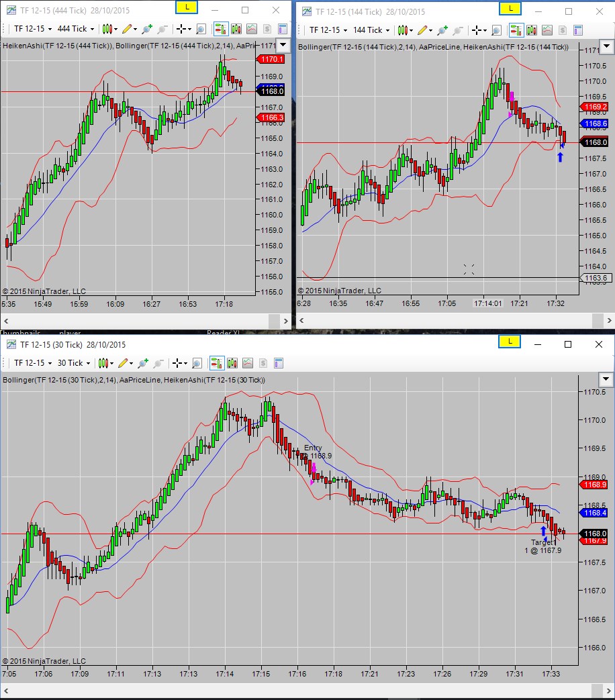
Task: Click zoom out icon in 30 Tick window
Action: (158, 363)
